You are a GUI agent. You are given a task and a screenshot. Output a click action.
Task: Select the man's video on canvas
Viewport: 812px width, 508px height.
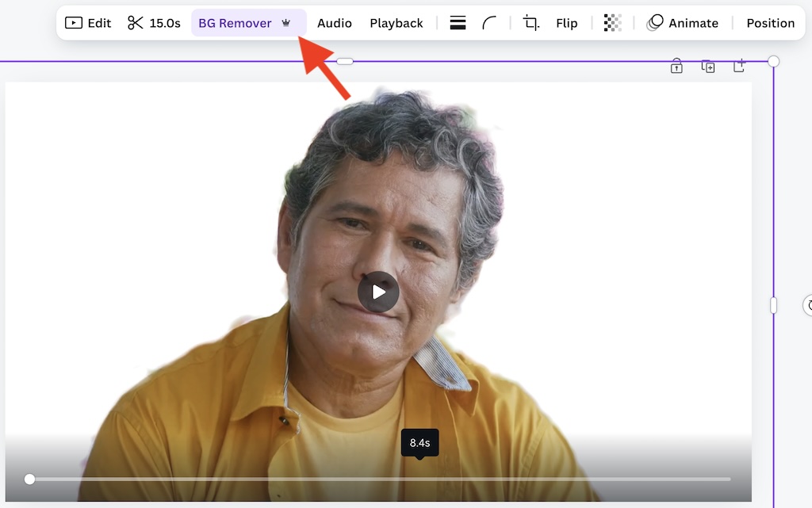pos(378,292)
